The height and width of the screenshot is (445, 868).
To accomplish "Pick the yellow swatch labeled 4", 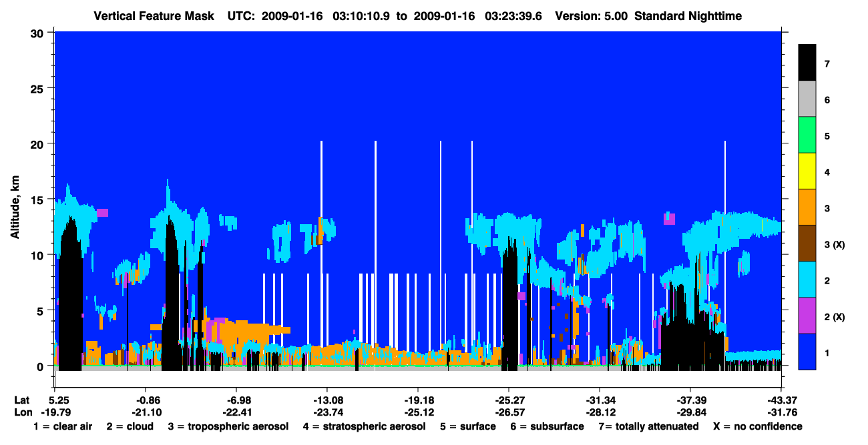I will click(x=807, y=171).
